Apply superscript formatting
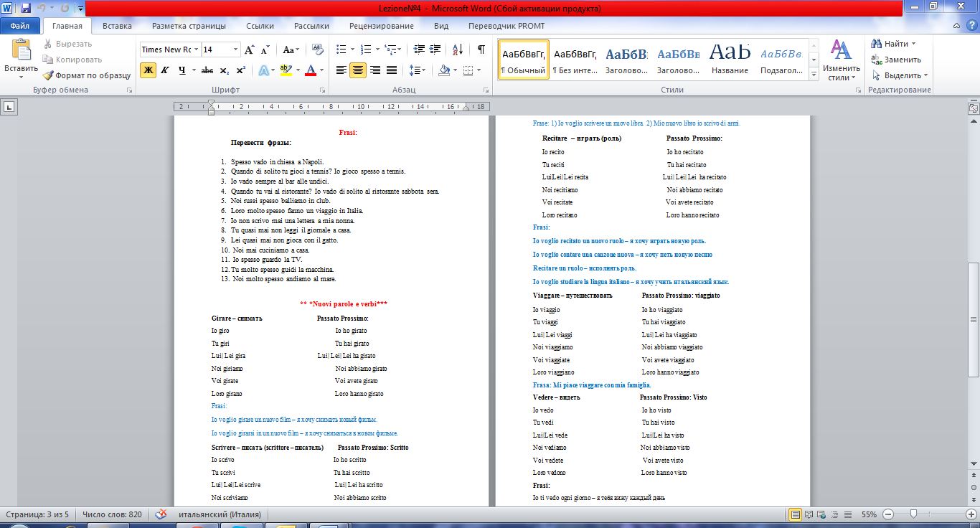Screen dimensions: 980x528 click(241, 70)
